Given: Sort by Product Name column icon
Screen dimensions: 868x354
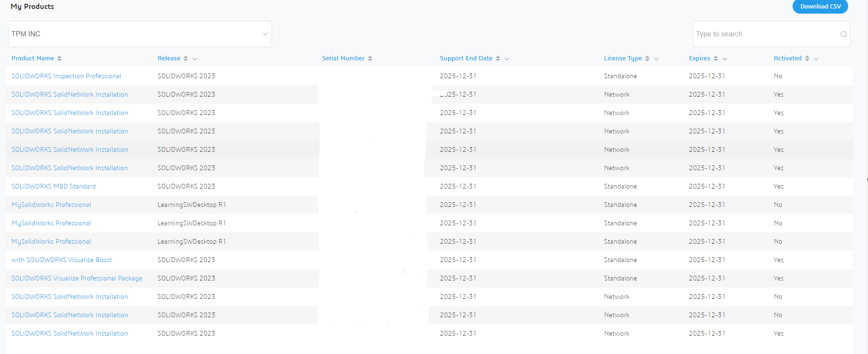Looking at the screenshot, I should [x=59, y=58].
